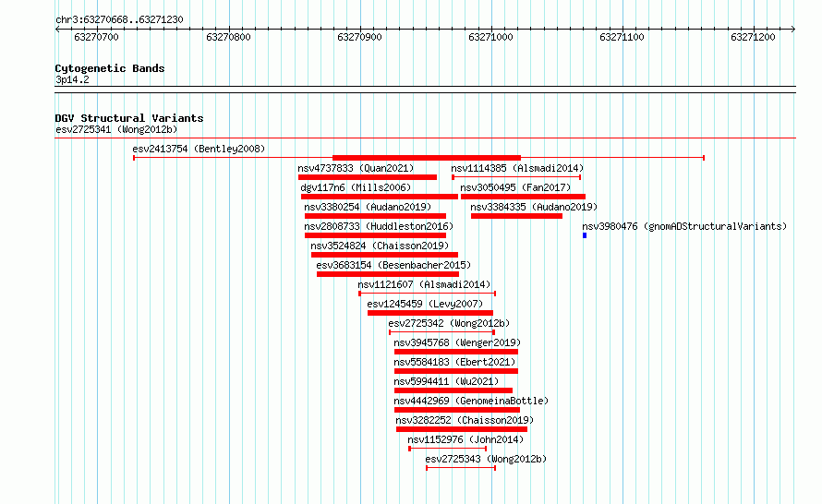
Task: Click the esv2725342 (Wong2012b) label
Action: (x=449, y=323)
